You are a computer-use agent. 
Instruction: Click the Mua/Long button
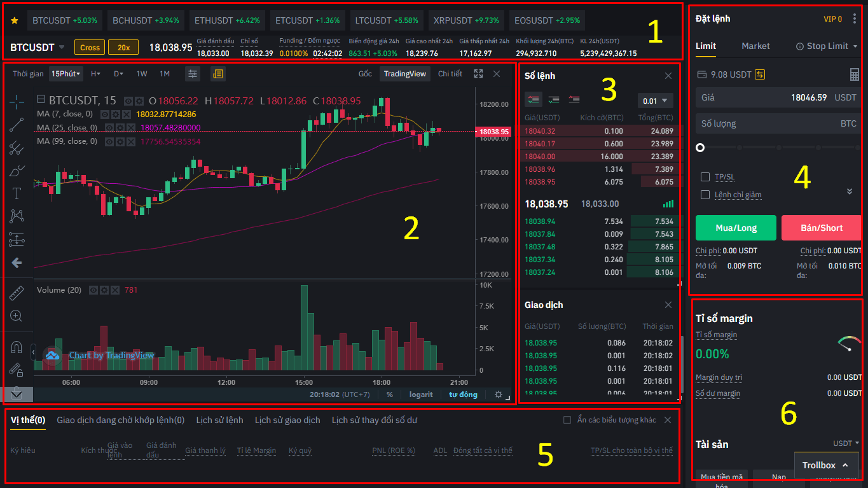pos(736,227)
